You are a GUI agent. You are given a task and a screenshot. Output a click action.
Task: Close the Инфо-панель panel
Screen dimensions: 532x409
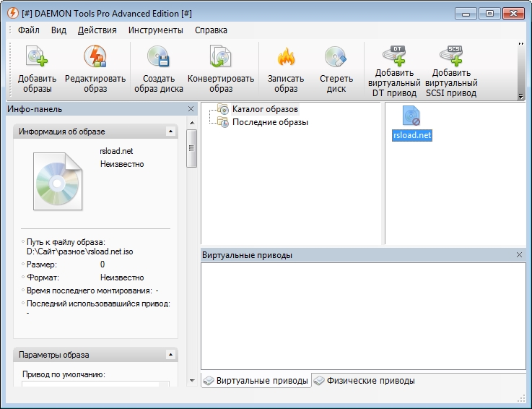pos(191,109)
